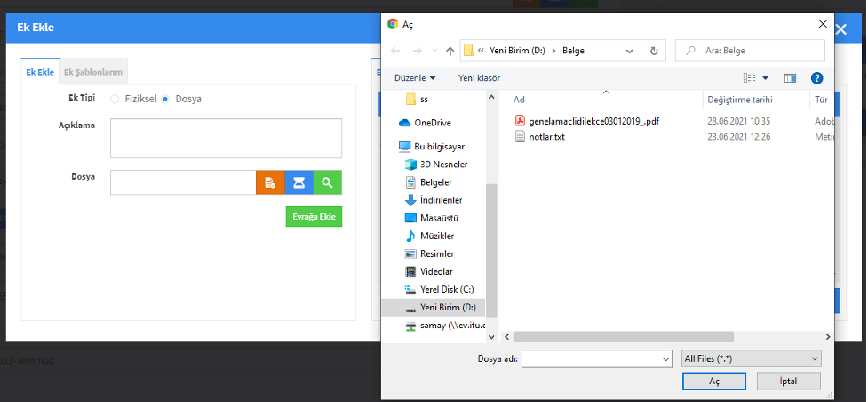
Task: Click the view layout icon in file dialog
Action: 750,78
